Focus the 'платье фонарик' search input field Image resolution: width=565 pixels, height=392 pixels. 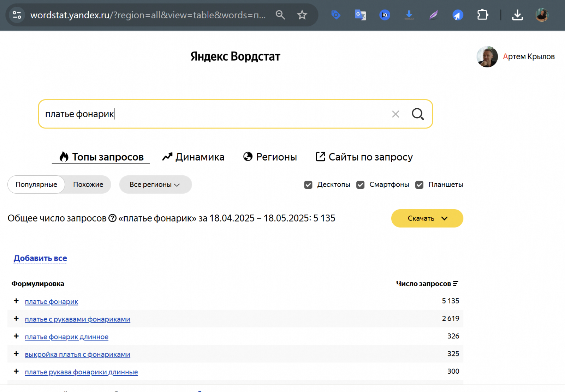click(212, 114)
